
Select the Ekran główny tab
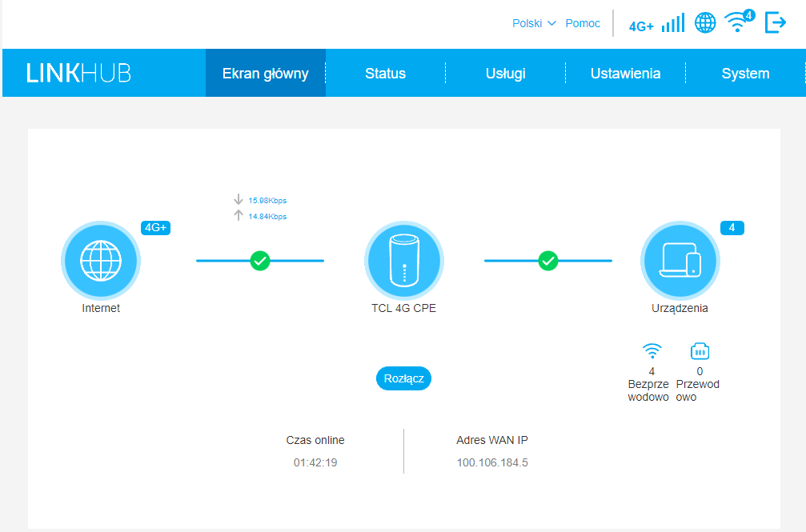265,73
